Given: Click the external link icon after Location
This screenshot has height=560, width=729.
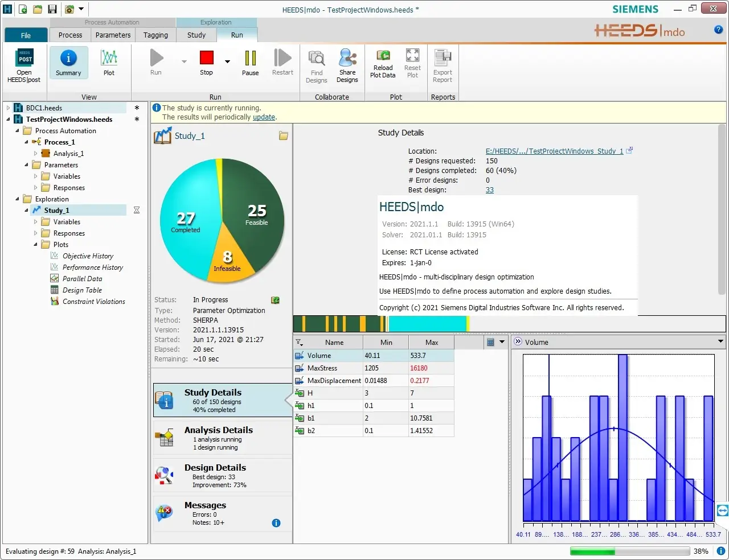Looking at the screenshot, I should coord(629,151).
